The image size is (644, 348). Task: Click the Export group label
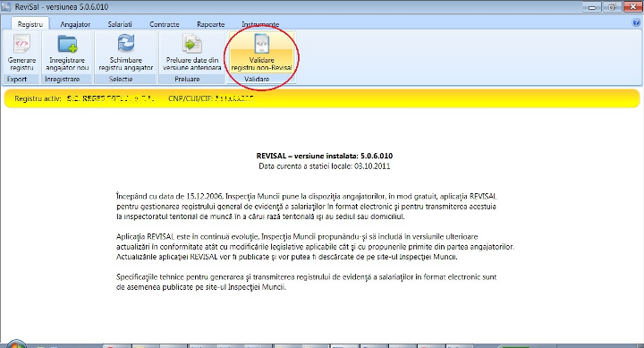[17, 79]
